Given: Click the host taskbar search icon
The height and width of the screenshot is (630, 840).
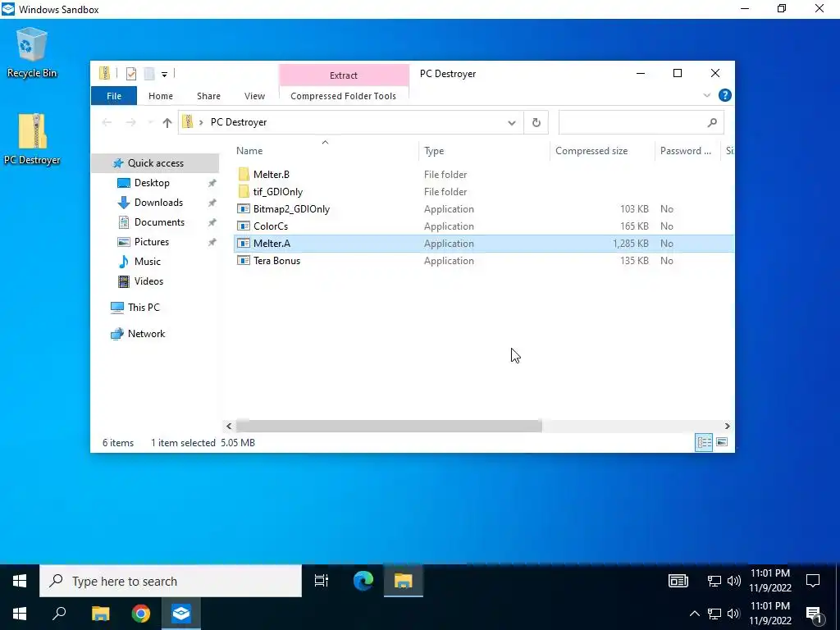Looking at the screenshot, I should coord(59,614).
